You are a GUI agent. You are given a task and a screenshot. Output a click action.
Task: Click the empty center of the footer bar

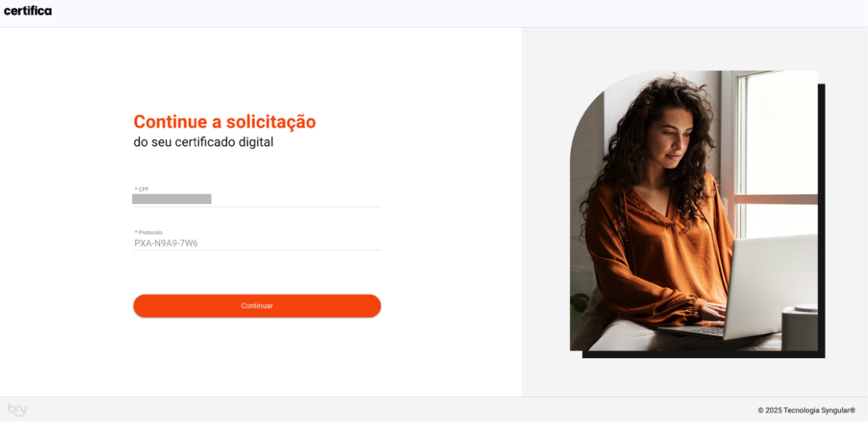pyautogui.click(x=387, y=410)
